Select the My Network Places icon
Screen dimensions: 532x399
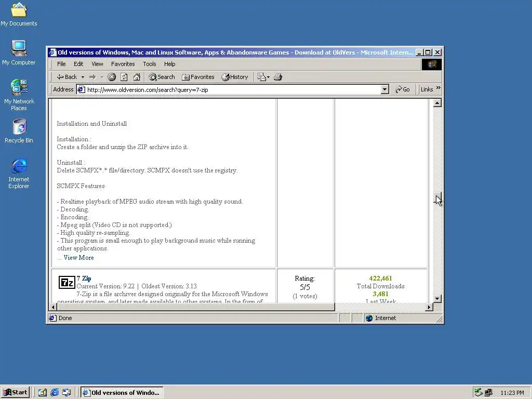pyautogui.click(x=19, y=96)
